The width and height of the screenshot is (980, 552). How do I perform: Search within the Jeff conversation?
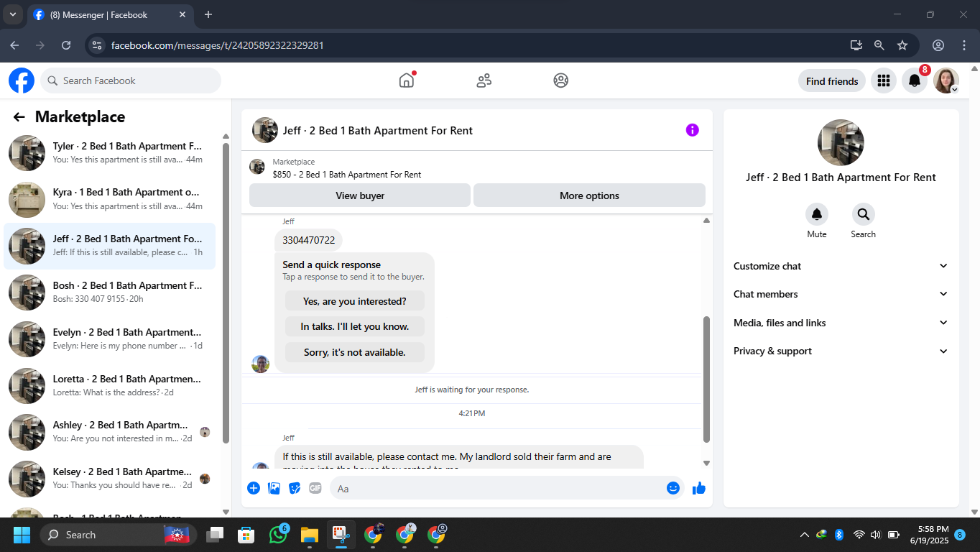point(863,214)
